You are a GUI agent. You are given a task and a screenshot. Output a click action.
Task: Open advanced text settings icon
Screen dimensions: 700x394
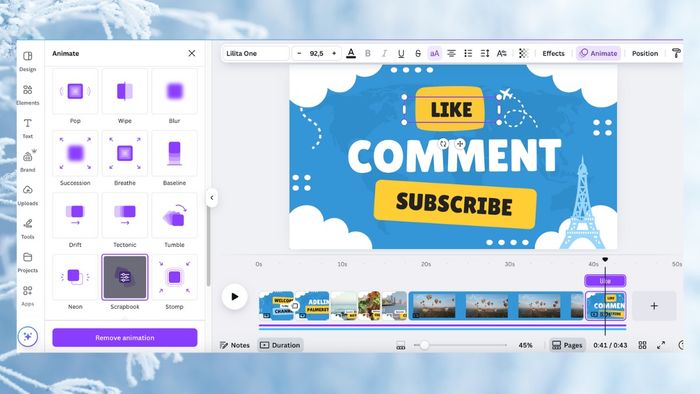click(x=502, y=54)
